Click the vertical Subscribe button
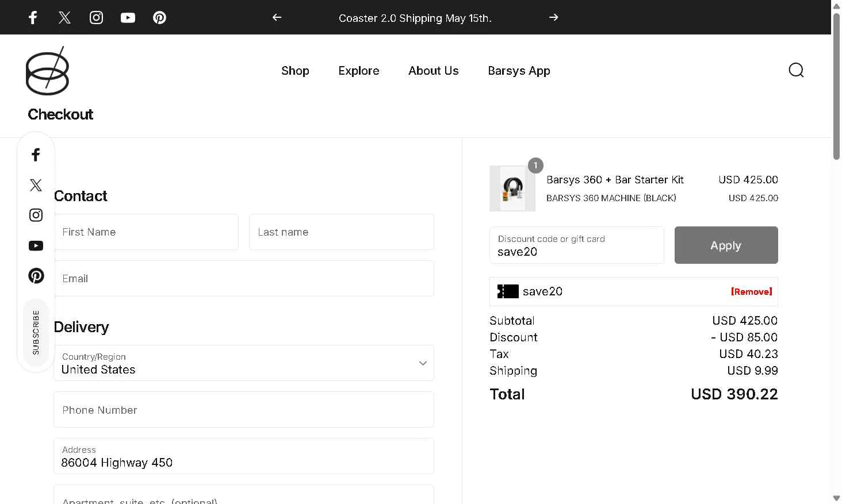 [36, 332]
